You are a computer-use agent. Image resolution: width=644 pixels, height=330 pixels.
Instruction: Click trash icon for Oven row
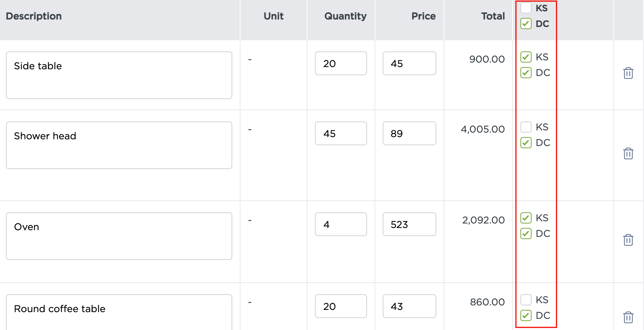coord(628,240)
